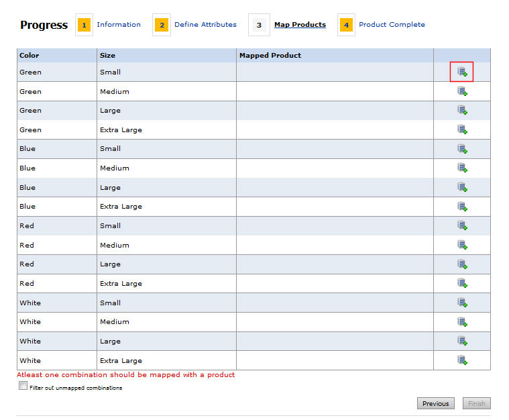Click map product icon for Blue Small
509x420 pixels.
pos(462,149)
